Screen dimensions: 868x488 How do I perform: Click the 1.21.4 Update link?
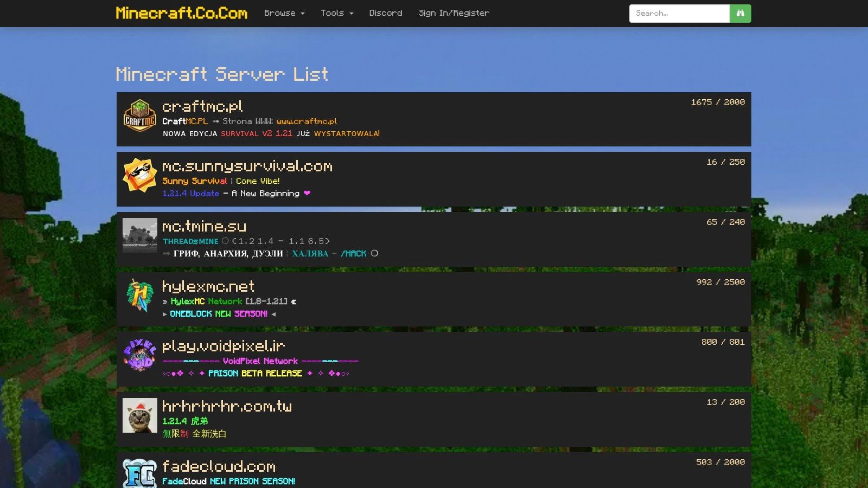(x=192, y=193)
